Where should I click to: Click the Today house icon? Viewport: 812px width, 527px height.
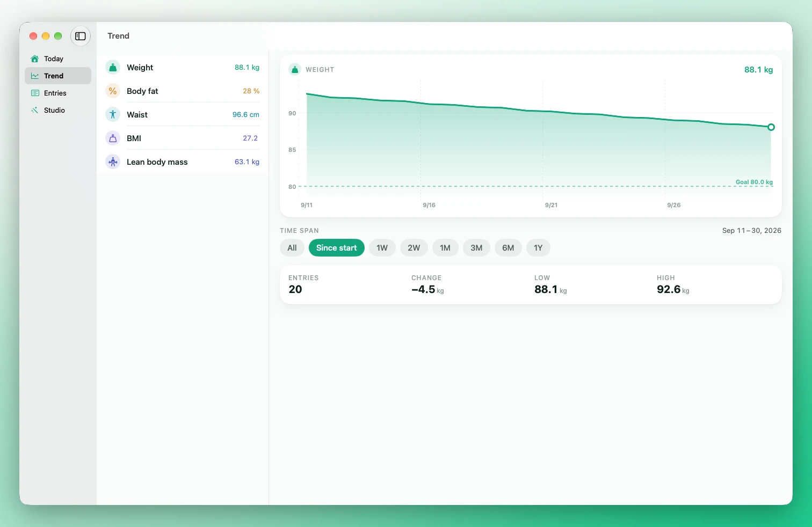click(35, 58)
